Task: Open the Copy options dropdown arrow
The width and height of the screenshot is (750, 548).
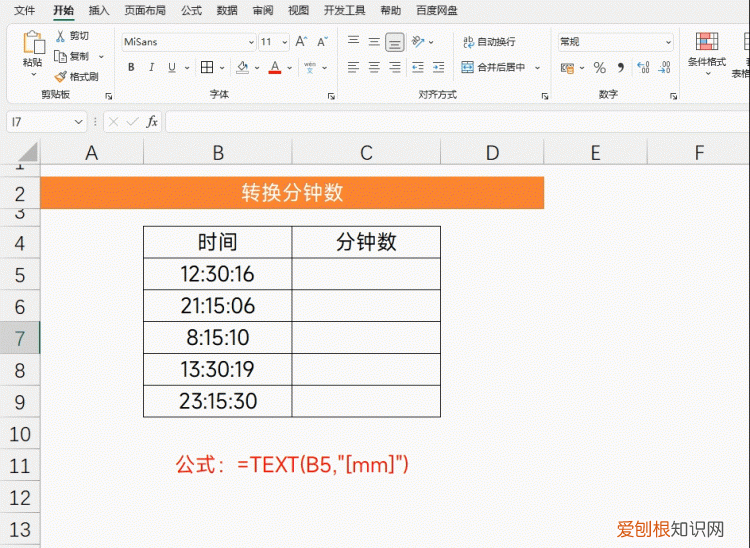Action: point(101,56)
